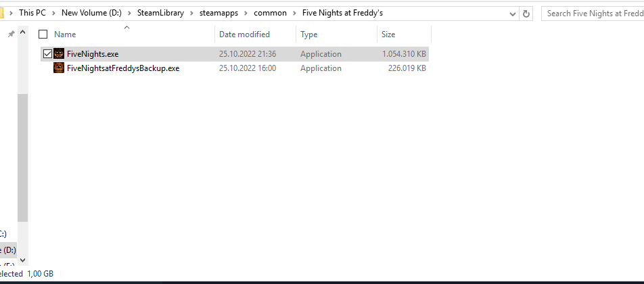The width and height of the screenshot is (644, 284).
Task: Click the refresh icon beside the address bar
Action: point(527,13)
